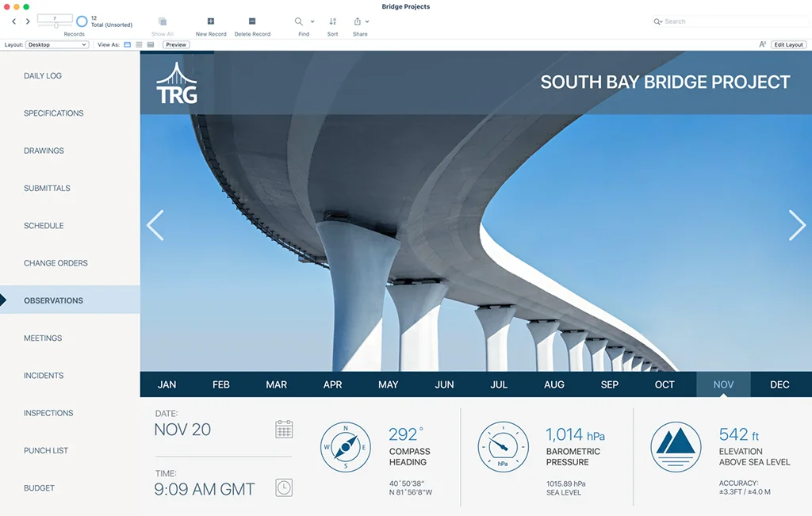Expand the Find dropdown arrow

[312, 22]
